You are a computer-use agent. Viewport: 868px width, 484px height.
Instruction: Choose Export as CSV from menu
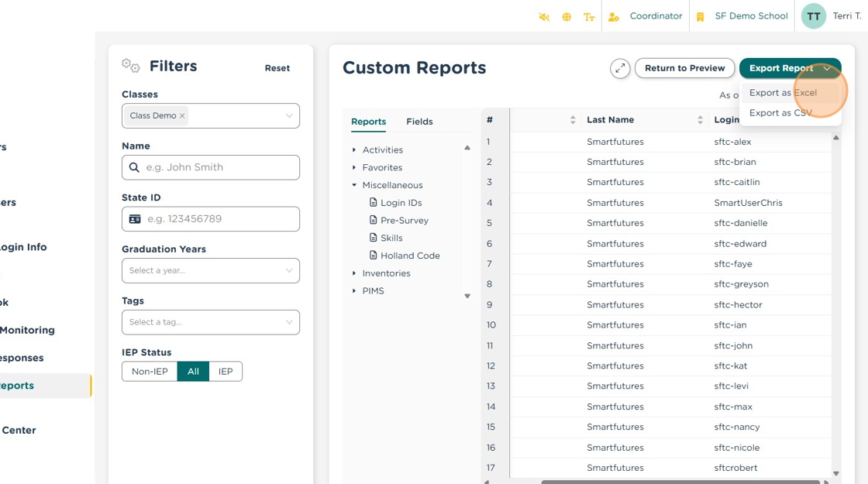click(x=780, y=113)
